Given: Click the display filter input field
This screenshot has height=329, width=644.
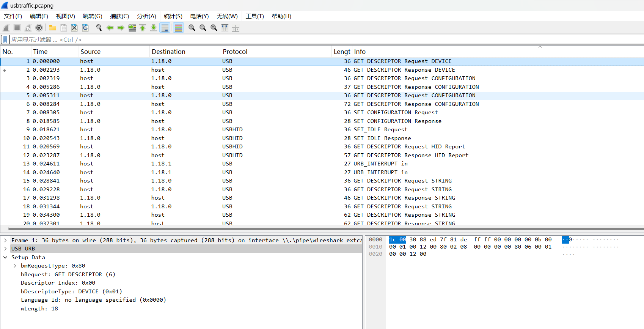Looking at the screenshot, I should pyautogui.click(x=326, y=39).
